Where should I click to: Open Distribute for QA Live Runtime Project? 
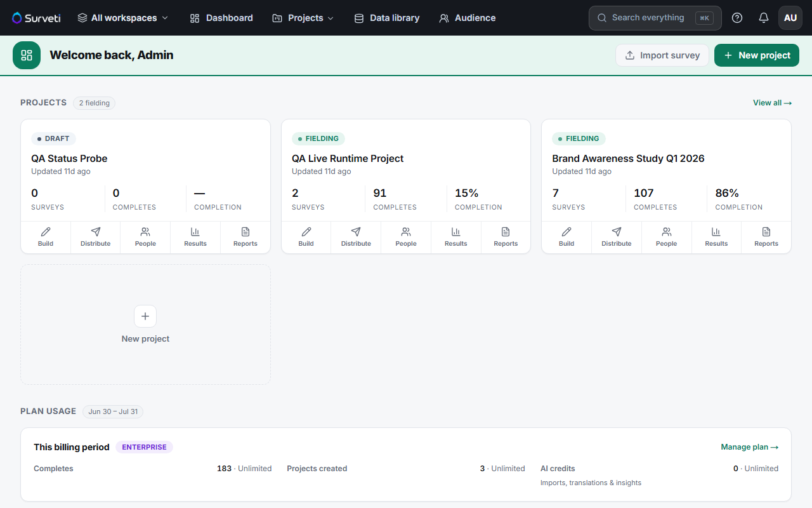click(x=356, y=237)
